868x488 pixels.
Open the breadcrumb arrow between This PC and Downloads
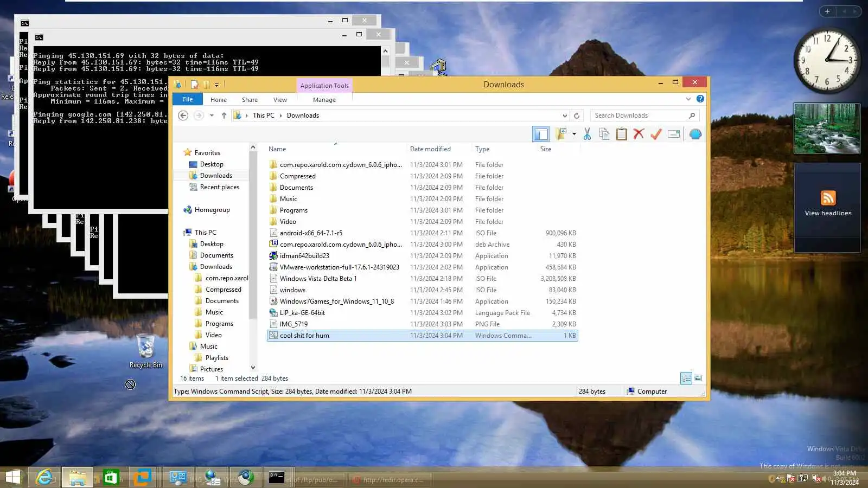click(281, 115)
